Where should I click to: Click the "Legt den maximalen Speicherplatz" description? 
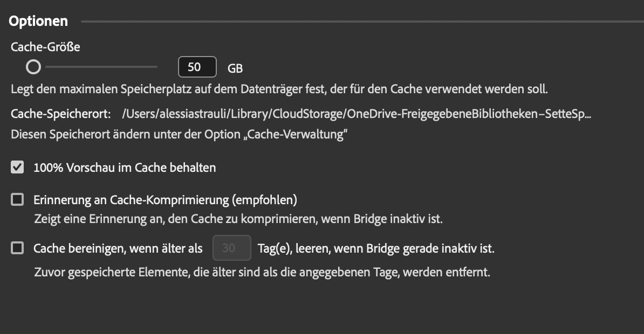click(279, 88)
